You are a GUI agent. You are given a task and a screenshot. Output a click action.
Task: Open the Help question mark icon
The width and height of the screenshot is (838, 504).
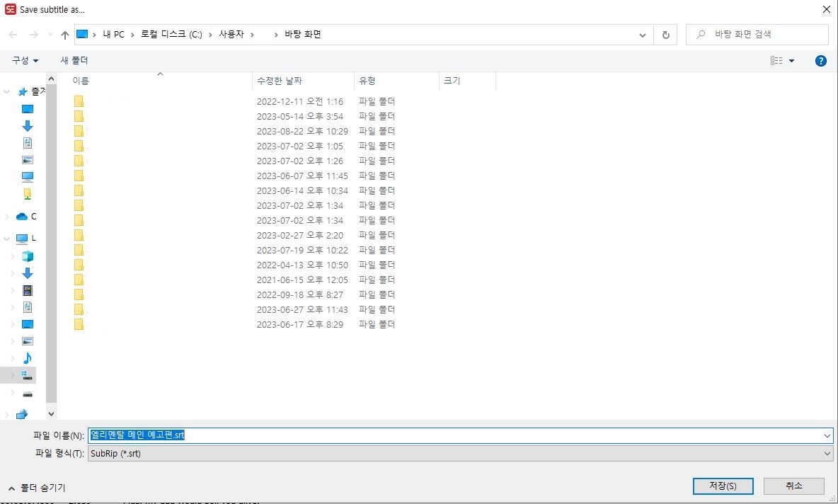click(820, 61)
